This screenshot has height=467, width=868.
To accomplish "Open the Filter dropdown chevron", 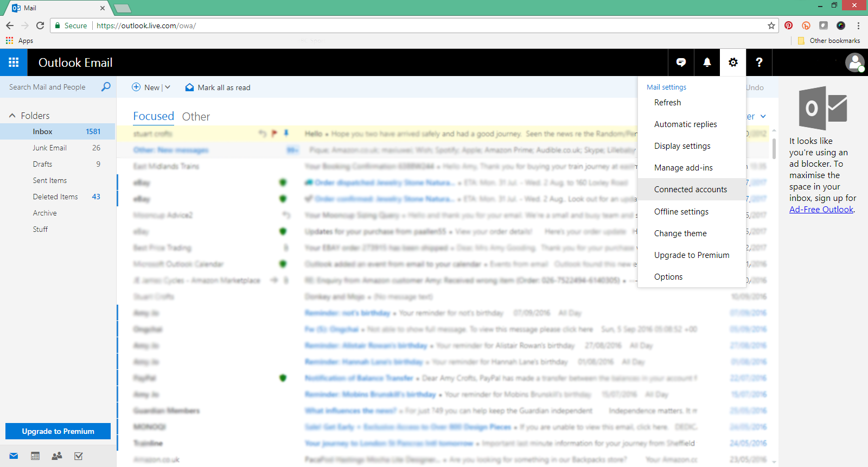I will pos(763,116).
